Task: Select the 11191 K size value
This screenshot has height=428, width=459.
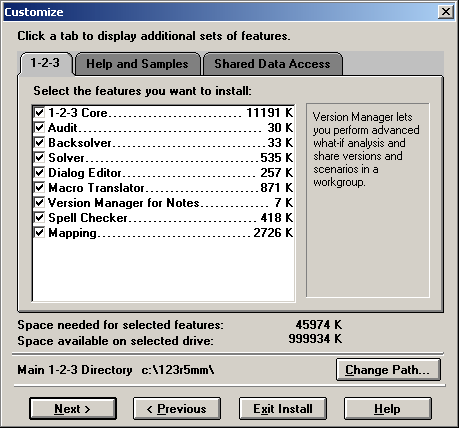Action: pyautogui.click(x=270, y=113)
